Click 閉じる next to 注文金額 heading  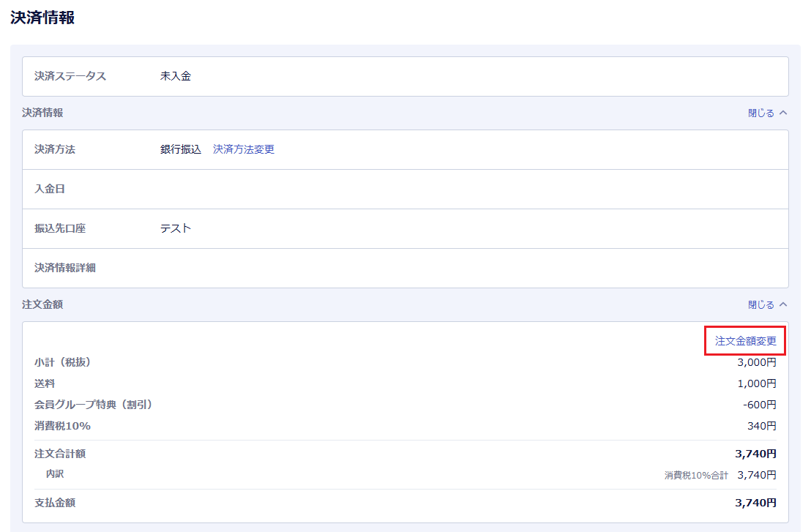pos(760,305)
